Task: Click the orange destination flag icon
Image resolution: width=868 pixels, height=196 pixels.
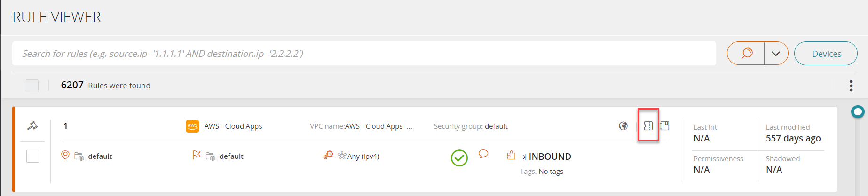Action: tap(197, 155)
